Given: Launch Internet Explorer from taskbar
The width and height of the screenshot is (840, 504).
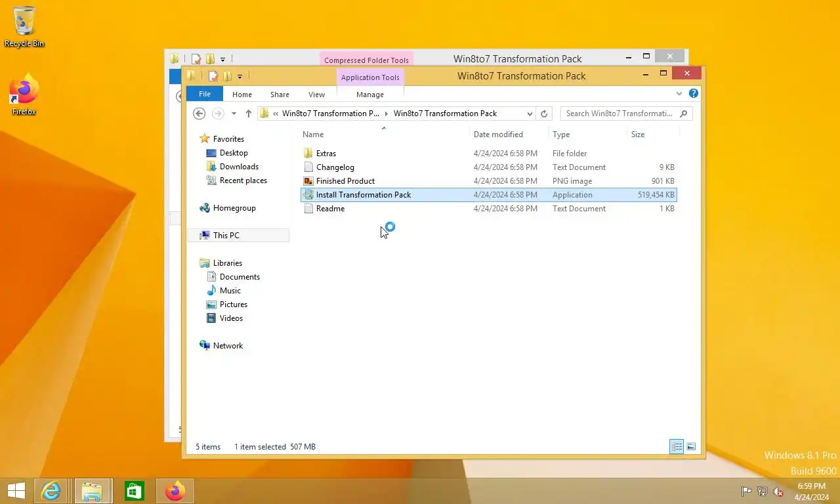Looking at the screenshot, I should (51, 491).
